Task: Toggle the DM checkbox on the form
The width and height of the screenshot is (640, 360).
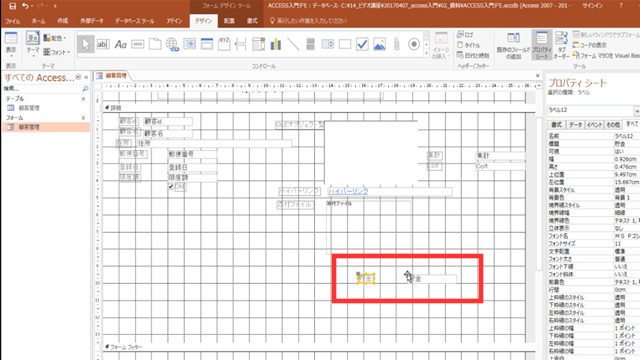Action: [171, 187]
